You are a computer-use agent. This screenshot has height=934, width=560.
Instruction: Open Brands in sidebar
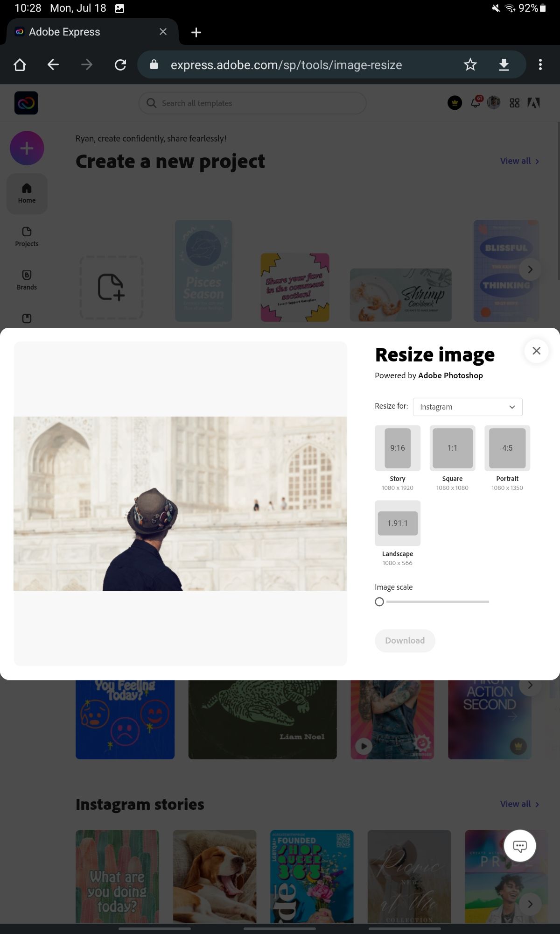coord(27,280)
